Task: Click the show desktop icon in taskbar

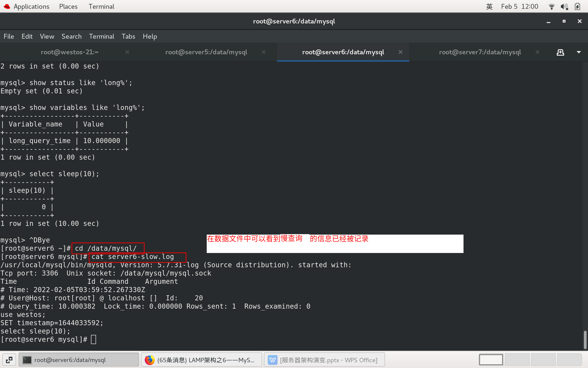Action: pyautogui.click(x=9, y=360)
